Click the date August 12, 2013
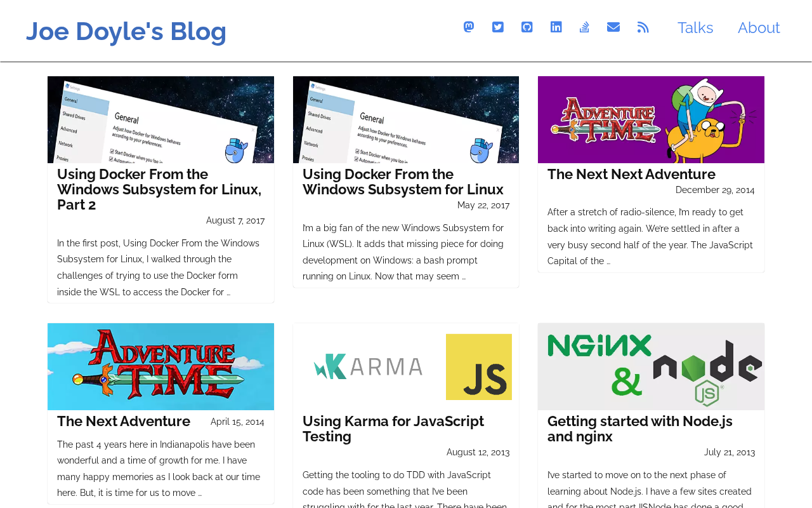 pos(478,452)
